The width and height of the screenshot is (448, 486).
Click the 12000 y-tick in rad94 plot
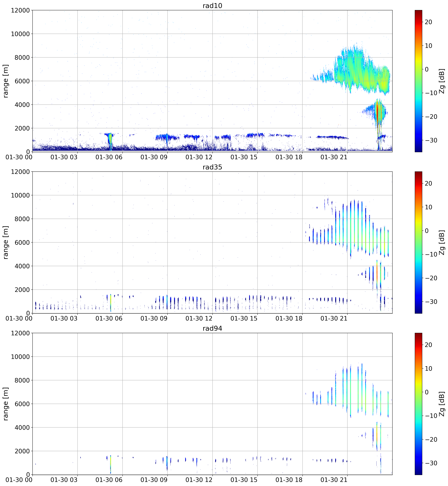click(x=20, y=333)
